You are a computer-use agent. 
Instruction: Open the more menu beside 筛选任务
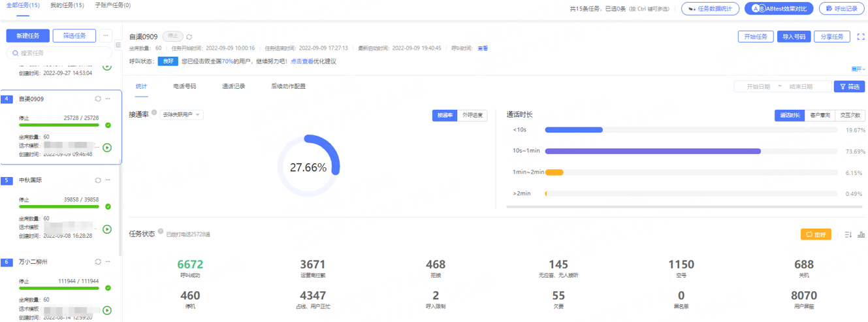[x=106, y=36]
